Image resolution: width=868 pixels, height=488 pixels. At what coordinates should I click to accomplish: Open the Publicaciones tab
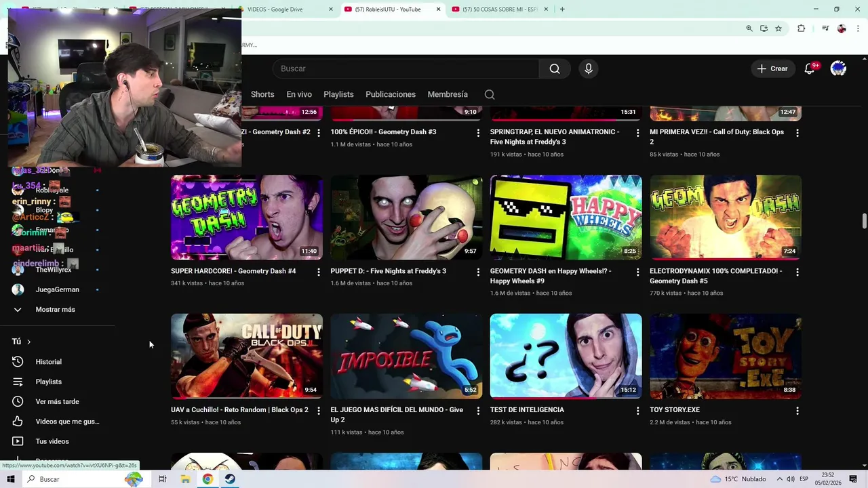click(391, 94)
